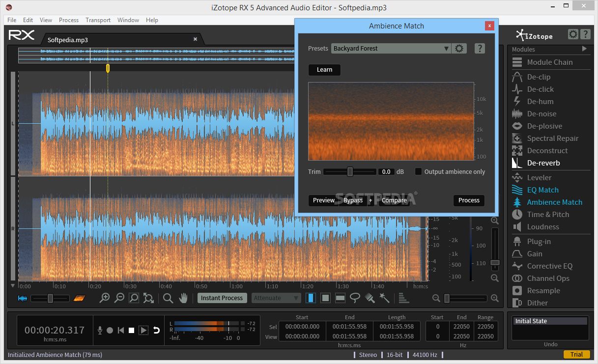This screenshot has height=364, width=598.
Task: Open the Process menu
Action: pyautogui.click(x=69, y=20)
